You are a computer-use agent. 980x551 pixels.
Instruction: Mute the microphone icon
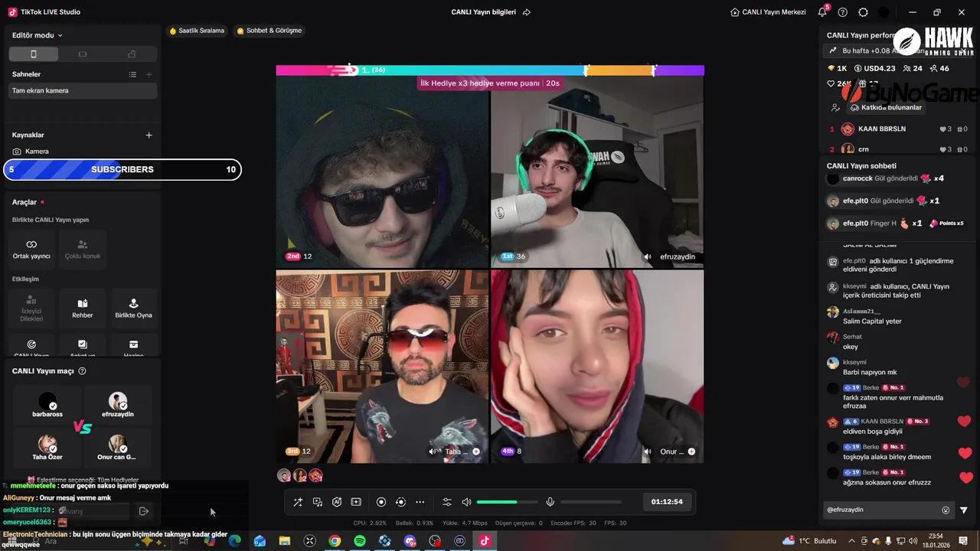click(x=550, y=502)
